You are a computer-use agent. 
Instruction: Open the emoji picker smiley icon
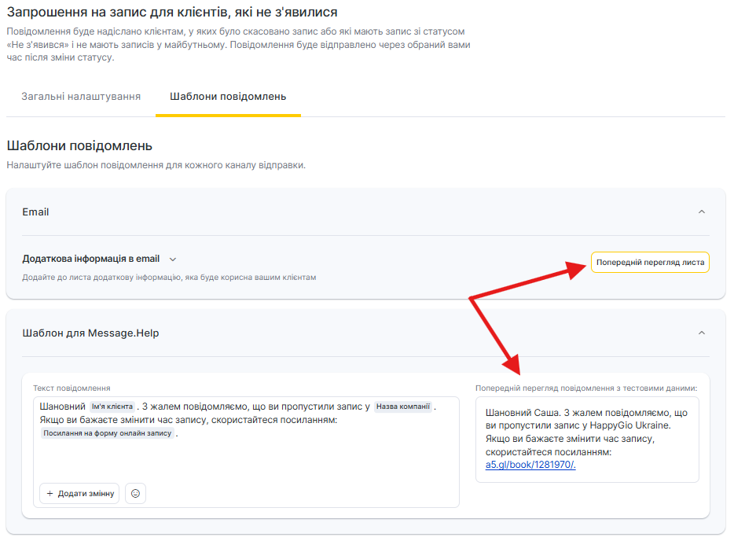pos(135,493)
